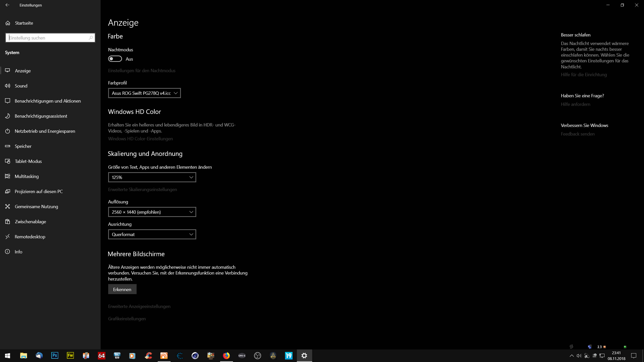Open the Multitasking settings page
The image size is (644, 362).
[27, 176]
